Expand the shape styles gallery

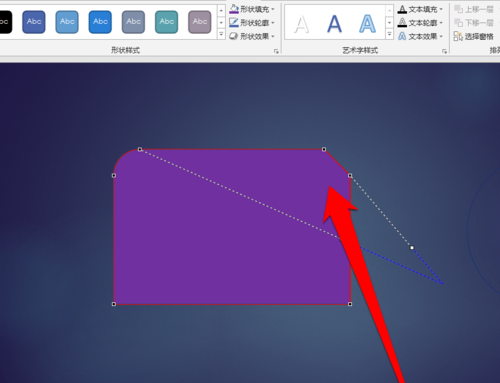coord(221,34)
